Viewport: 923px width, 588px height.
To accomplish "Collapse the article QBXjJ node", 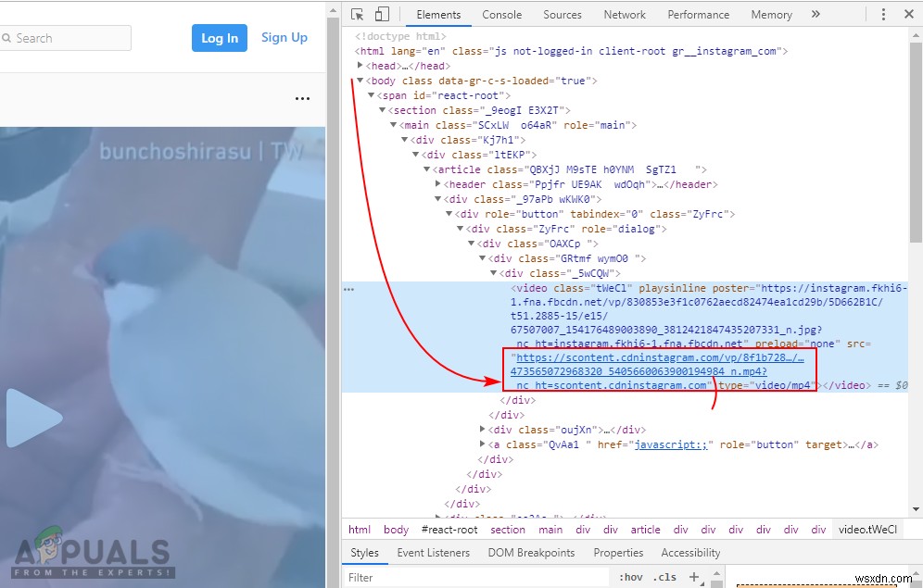I will (x=427, y=169).
